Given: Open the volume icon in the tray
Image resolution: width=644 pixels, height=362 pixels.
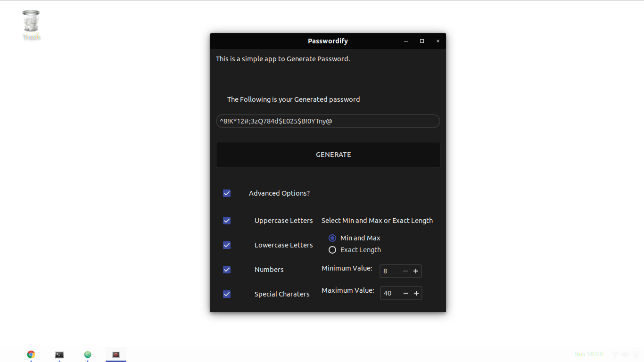Looking at the screenshot, I should pyautogui.click(x=625, y=354).
